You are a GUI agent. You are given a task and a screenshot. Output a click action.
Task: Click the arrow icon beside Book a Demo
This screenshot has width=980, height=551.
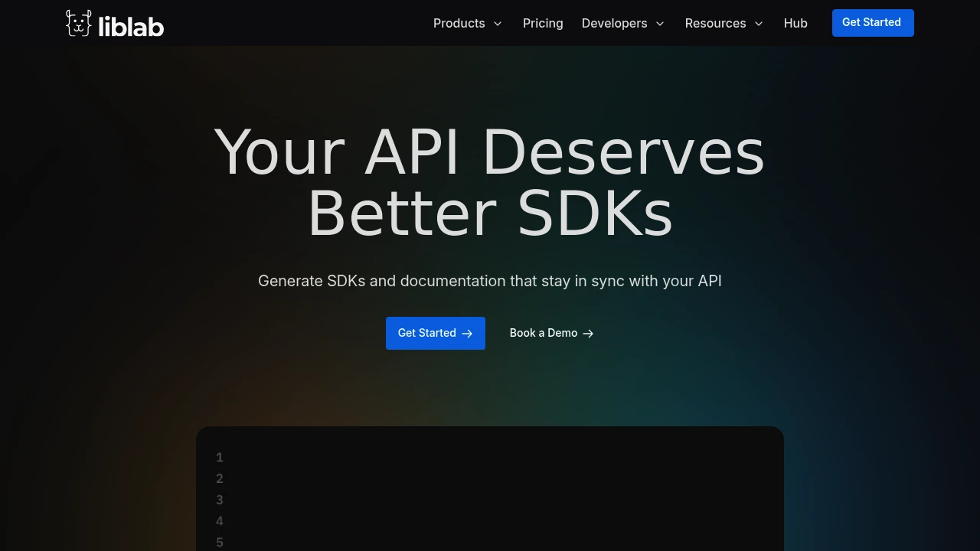coord(588,334)
